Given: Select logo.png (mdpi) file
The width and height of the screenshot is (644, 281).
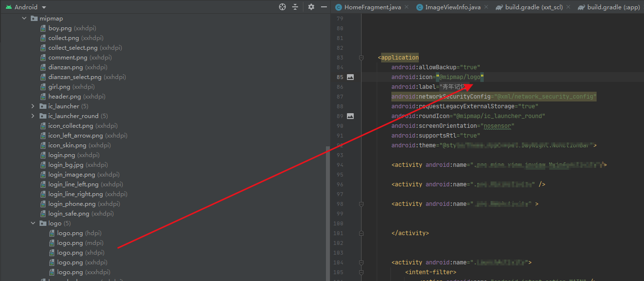Looking at the screenshot, I should 80,243.
